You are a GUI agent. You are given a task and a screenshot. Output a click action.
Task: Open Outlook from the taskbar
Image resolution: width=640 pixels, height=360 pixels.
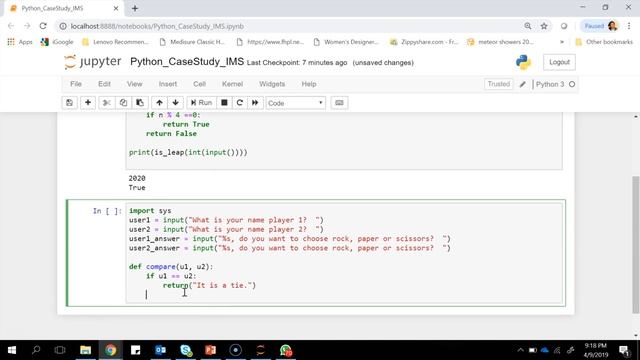click(x=160, y=350)
